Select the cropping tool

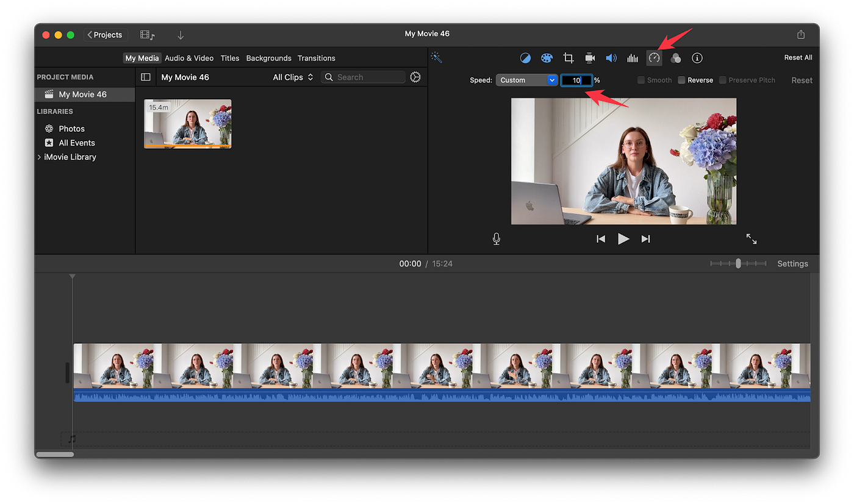569,58
